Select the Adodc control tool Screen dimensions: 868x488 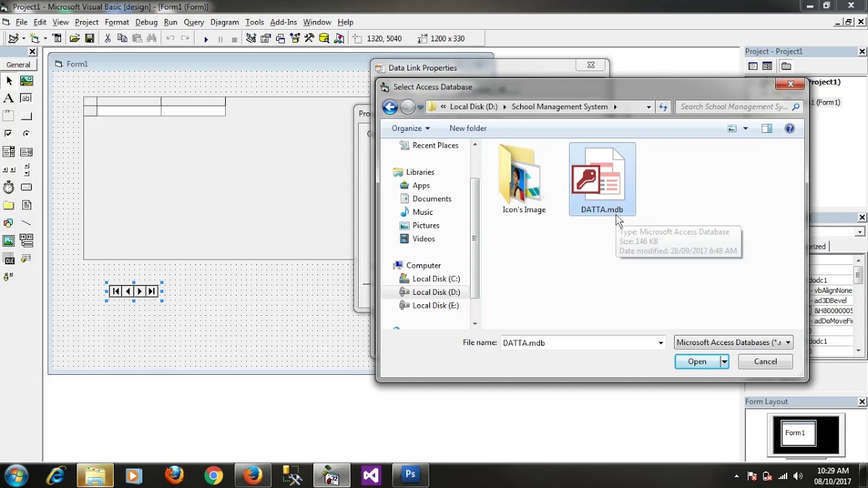point(9,276)
